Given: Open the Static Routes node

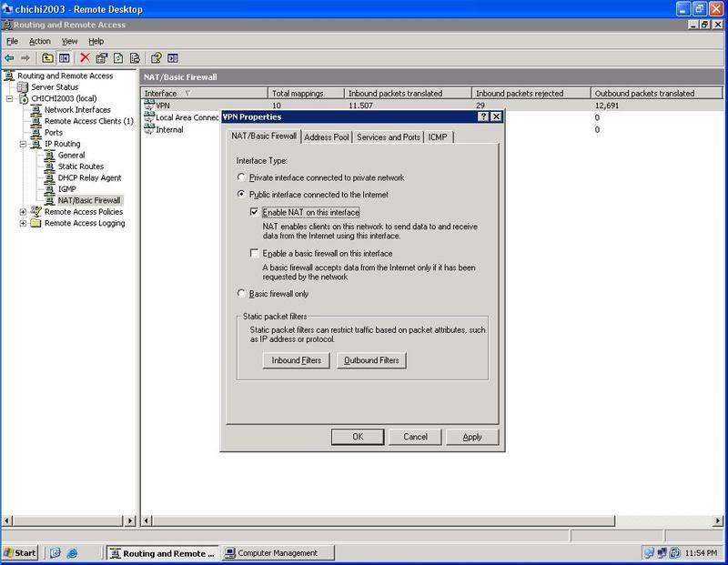Looking at the screenshot, I should (x=80, y=166).
